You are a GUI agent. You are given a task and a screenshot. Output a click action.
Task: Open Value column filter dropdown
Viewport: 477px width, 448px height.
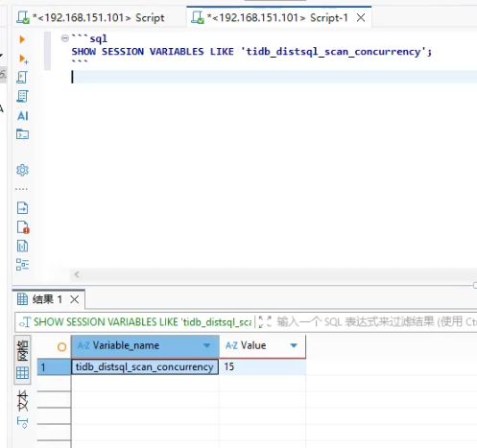pos(294,345)
